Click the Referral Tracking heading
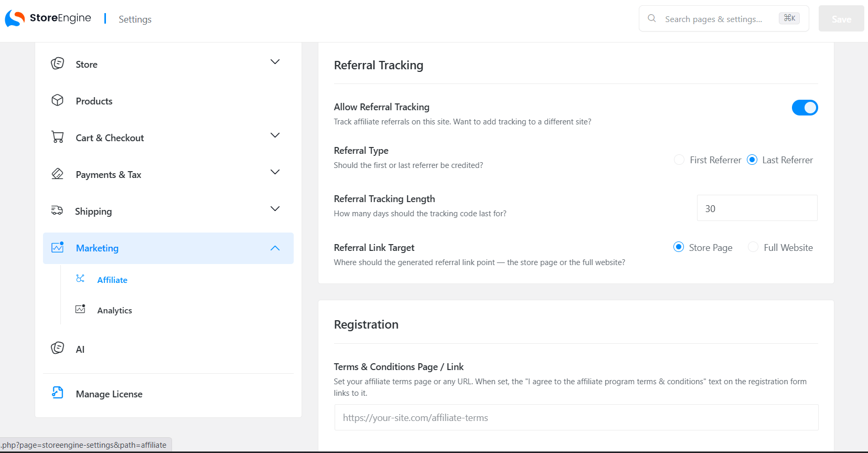Screen dimensions: 868x453 click(x=379, y=65)
